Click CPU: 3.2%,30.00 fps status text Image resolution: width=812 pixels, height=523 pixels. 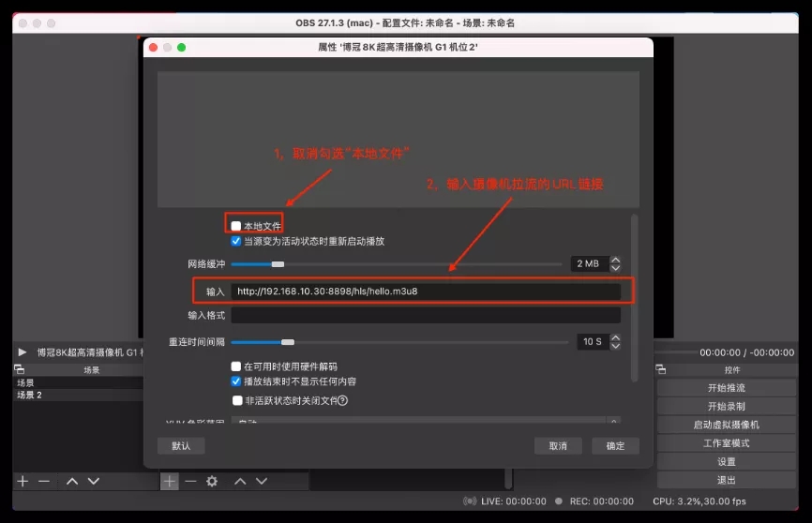(x=699, y=501)
